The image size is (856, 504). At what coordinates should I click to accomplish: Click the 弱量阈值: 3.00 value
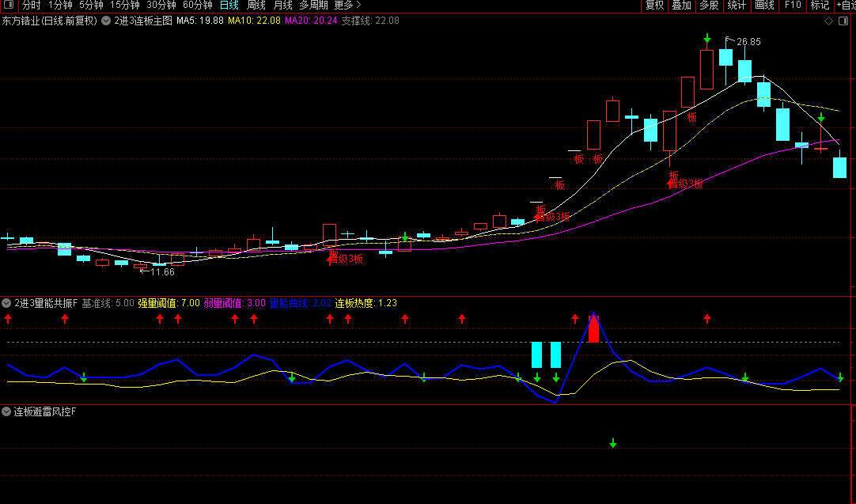235,303
